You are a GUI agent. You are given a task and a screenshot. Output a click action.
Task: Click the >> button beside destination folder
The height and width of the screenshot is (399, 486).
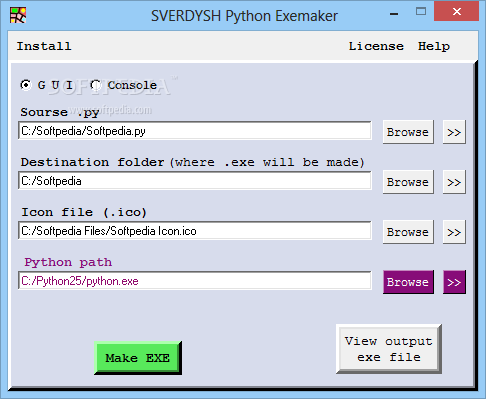[454, 182]
